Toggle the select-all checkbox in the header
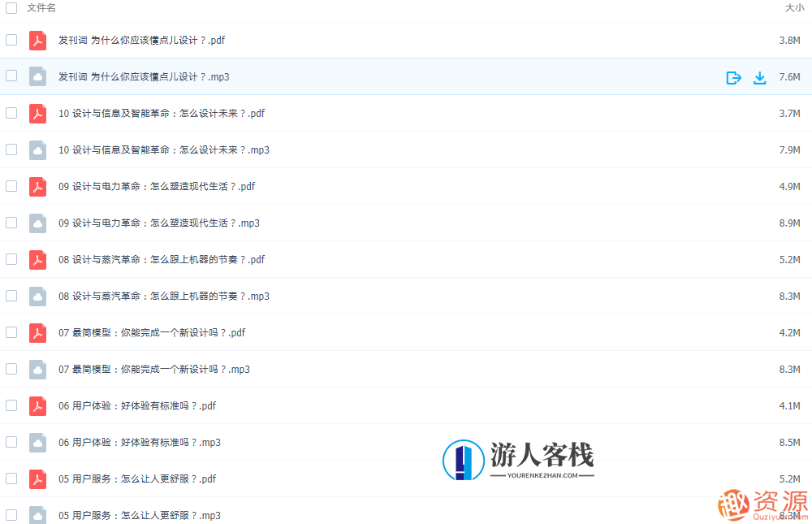The height and width of the screenshot is (524, 812). [x=11, y=7]
